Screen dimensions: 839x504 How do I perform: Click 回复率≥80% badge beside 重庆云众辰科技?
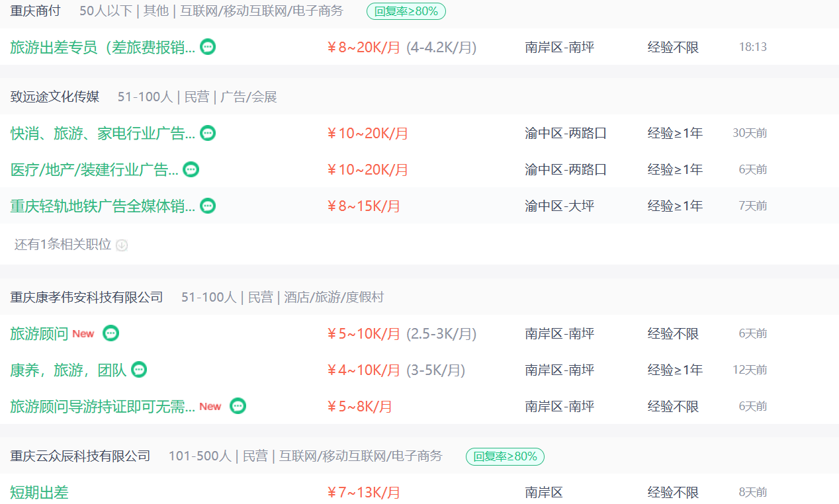coord(506,456)
